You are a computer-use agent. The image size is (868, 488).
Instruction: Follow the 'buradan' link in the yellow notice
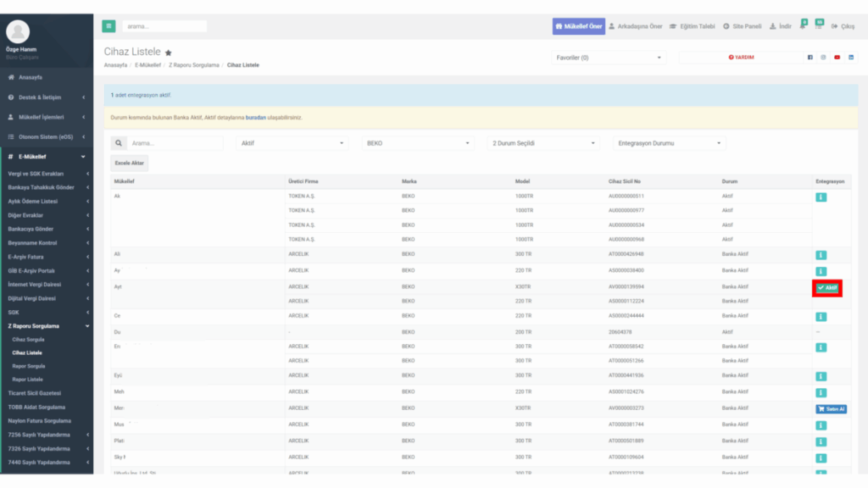pos(256,118)
